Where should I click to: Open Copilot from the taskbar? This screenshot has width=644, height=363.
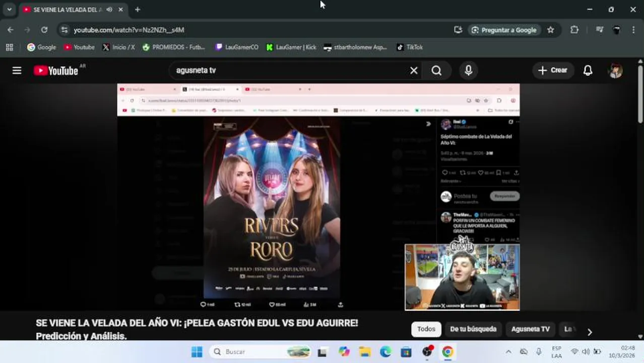(344, 352)
